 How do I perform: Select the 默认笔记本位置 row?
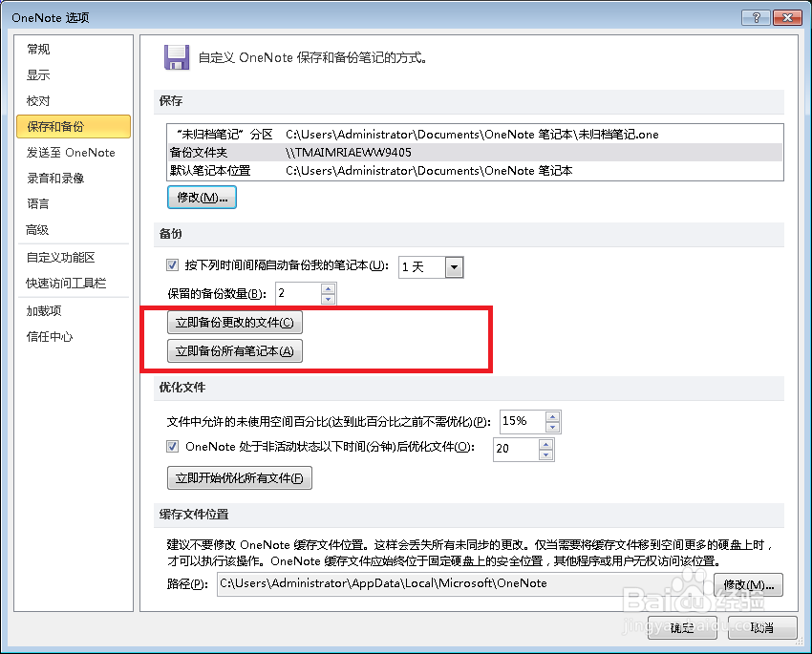pos(475,171)
